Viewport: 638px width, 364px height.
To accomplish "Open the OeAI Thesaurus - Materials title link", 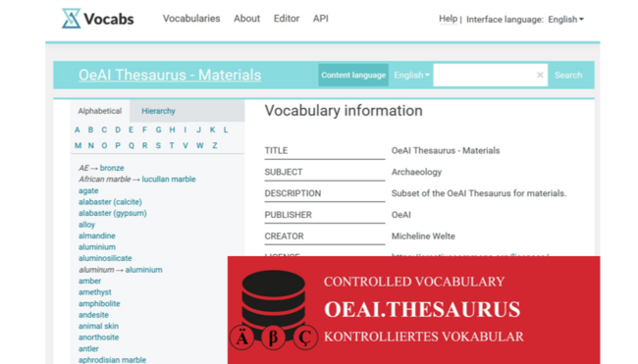I will tap(170, 75).
